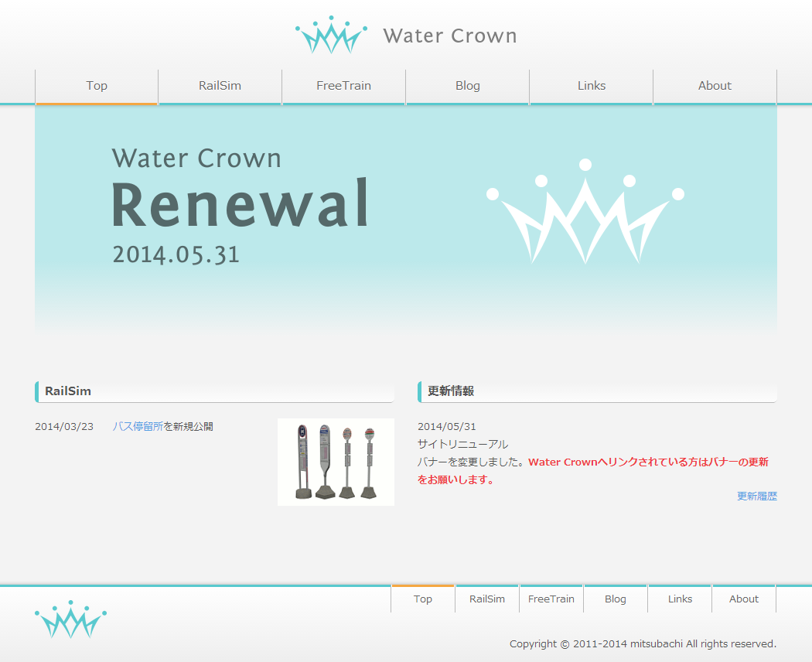Go to the Blog header tab
Viewport: 812px width, 662px height.
point(468,86)
